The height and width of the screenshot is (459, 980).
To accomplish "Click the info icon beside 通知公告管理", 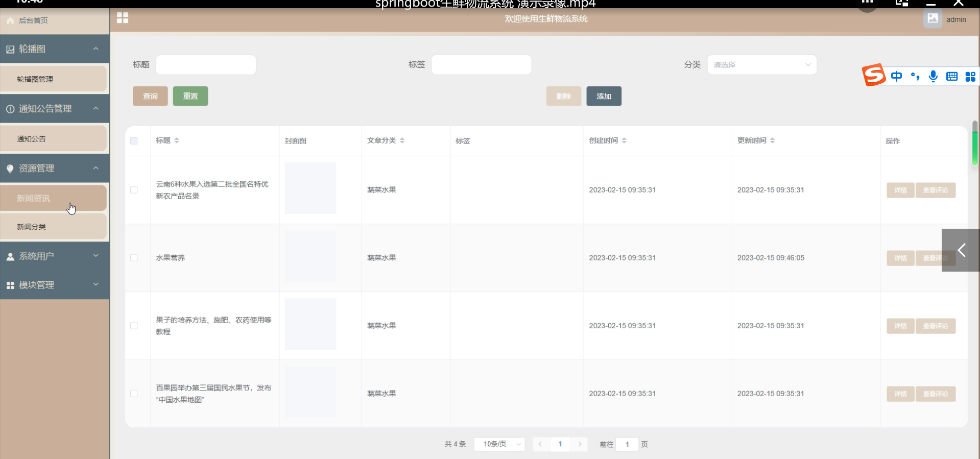I will click(10, 109).
